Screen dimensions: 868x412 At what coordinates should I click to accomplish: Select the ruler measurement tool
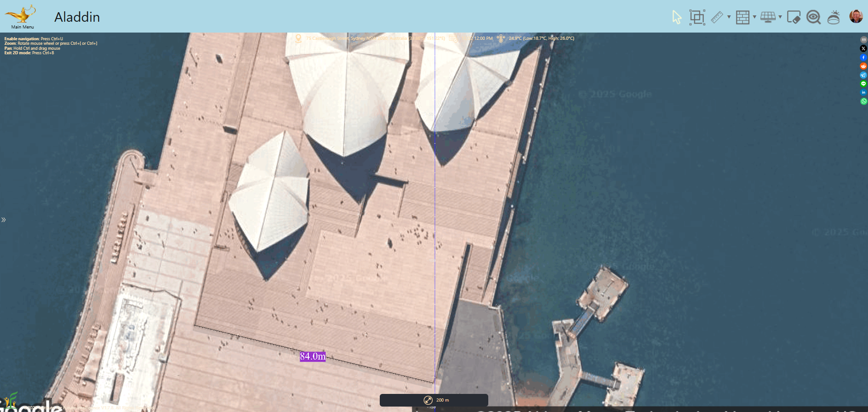coord(717,17)
